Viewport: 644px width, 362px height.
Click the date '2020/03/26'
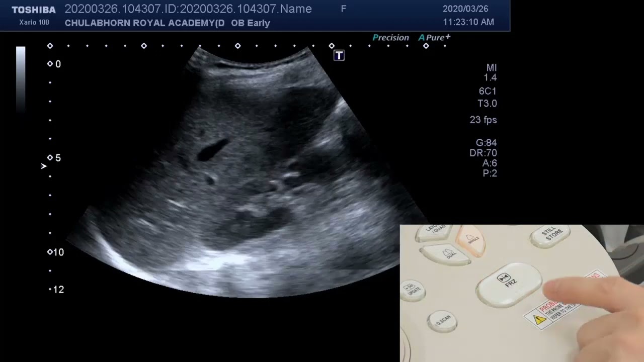pyautogui.click(x=465, y=9)
